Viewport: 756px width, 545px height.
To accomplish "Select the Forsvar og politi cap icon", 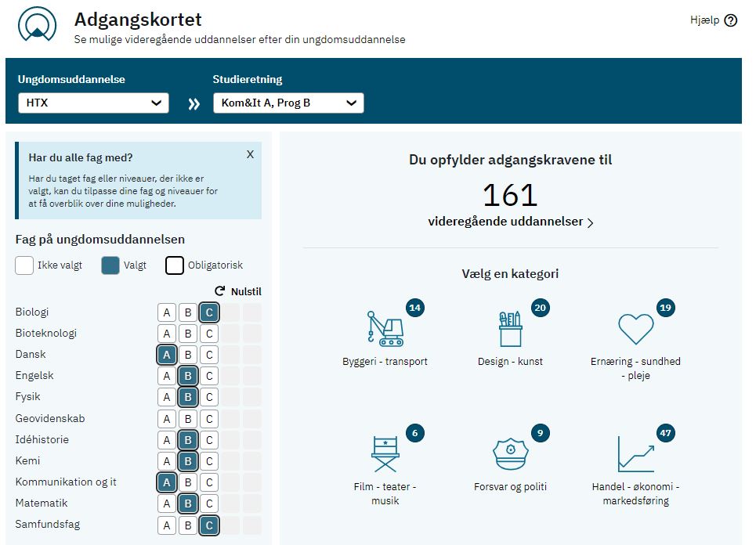I will 510,454.
